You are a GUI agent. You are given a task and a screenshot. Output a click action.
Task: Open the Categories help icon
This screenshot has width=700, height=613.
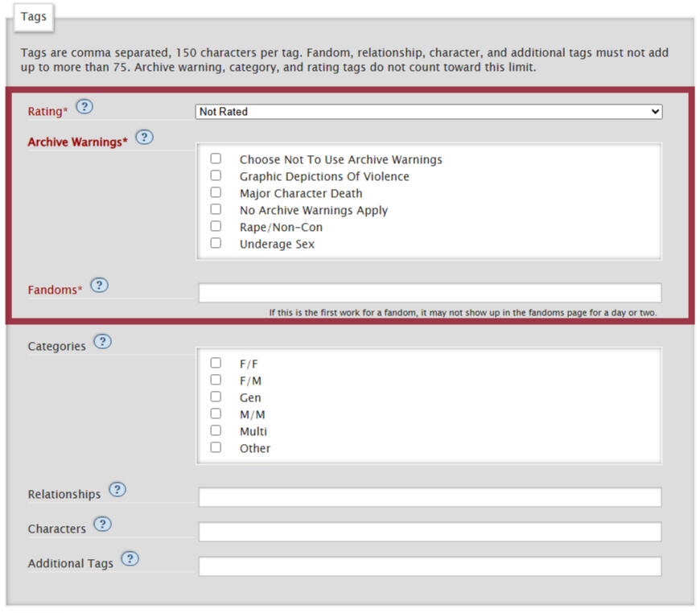pyautogui.click(x=102, y=341)
